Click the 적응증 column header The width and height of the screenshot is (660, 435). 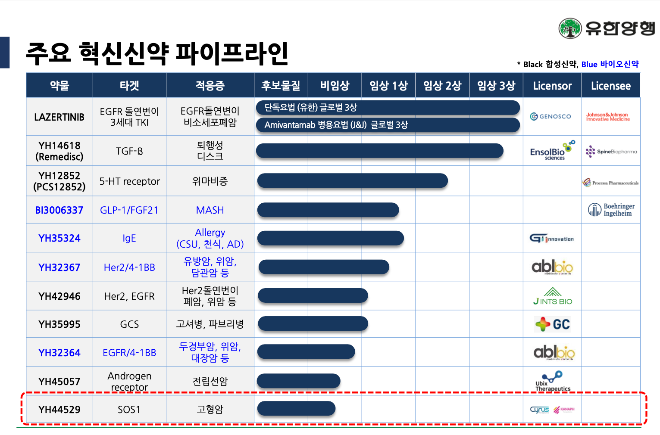(x=210, y=85)
